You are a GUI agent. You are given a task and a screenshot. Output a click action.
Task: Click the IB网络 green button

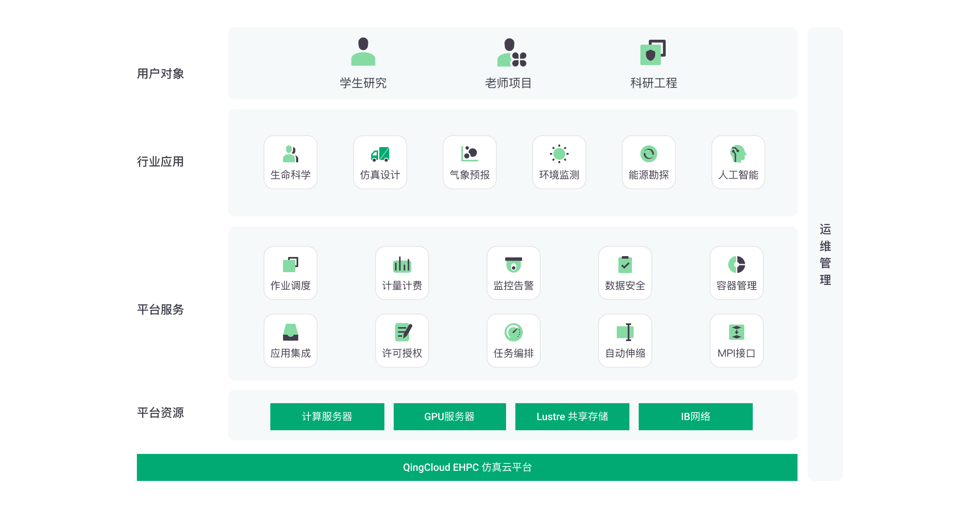696,417
